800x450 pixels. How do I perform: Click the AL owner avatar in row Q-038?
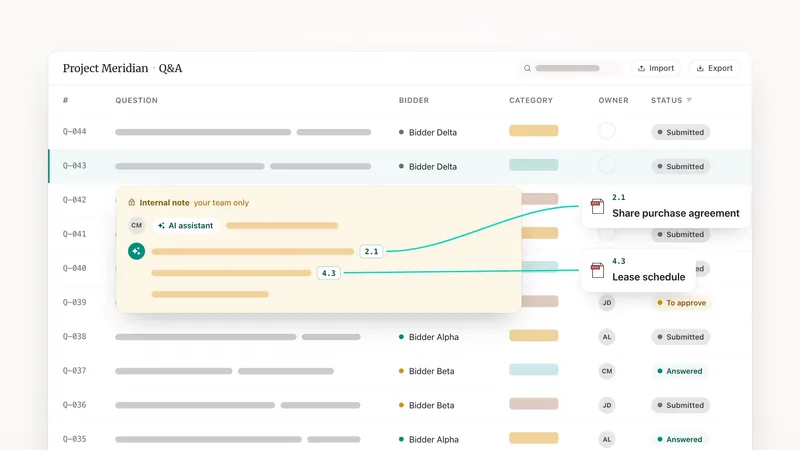tap(607, 337)
